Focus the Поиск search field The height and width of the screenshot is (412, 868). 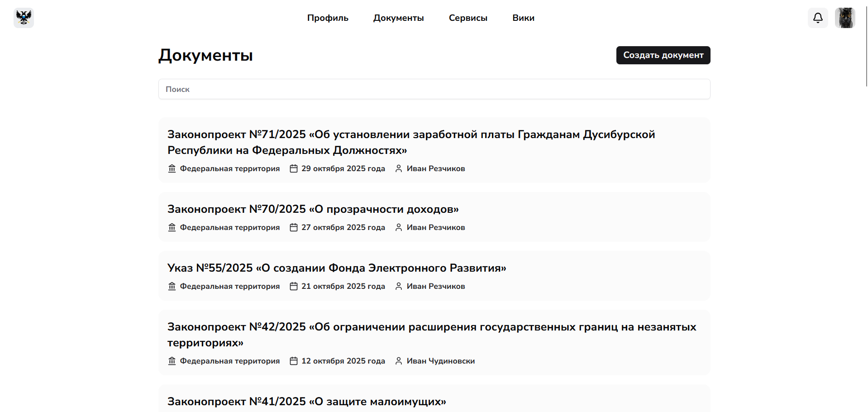(434, 89)
